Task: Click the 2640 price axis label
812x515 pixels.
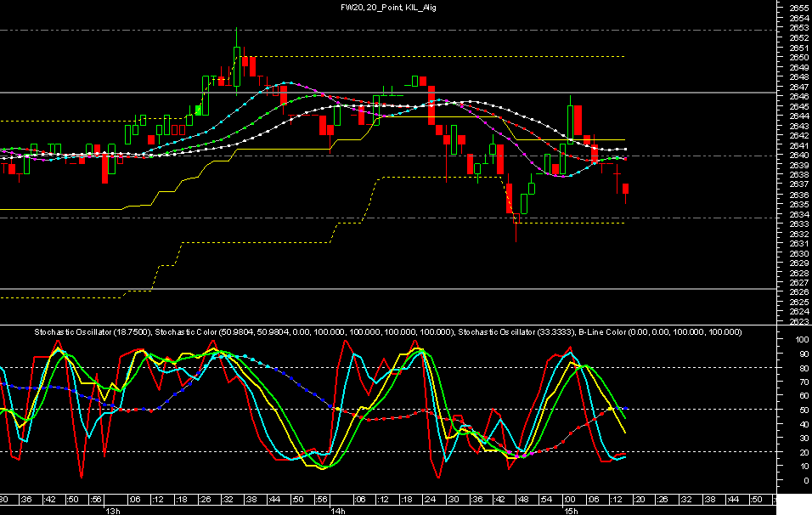Action: coord(799,155)
